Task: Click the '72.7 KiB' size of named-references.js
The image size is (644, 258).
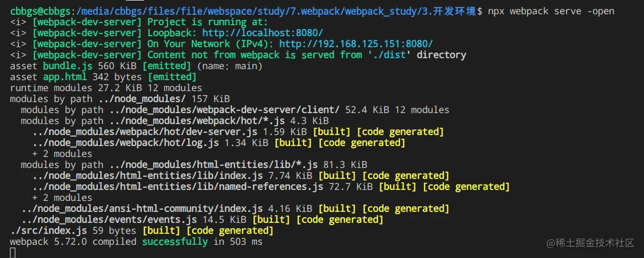Action: tap(351, 187)
